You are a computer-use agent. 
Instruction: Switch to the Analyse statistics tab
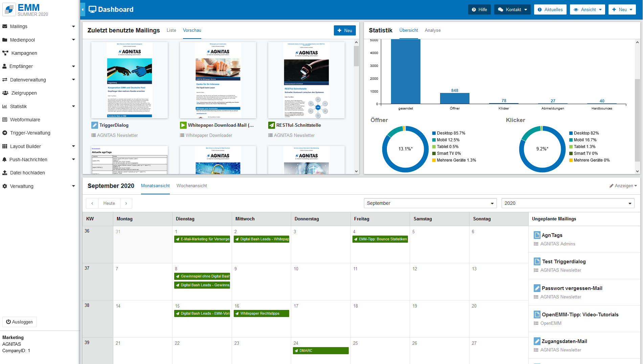432,30
